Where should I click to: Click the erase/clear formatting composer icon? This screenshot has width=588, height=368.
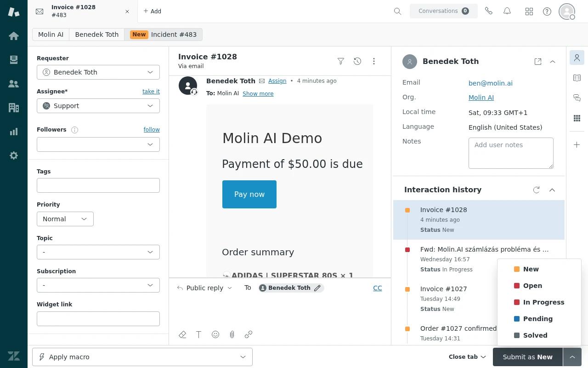pyautogui.click(x=182, y=334)
